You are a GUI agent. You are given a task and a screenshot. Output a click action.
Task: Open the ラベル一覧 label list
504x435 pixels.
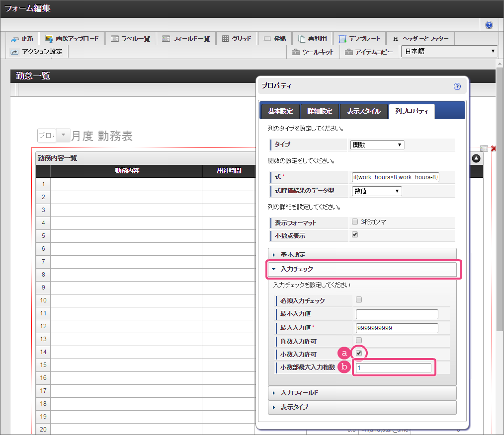(x=131, y=39)
